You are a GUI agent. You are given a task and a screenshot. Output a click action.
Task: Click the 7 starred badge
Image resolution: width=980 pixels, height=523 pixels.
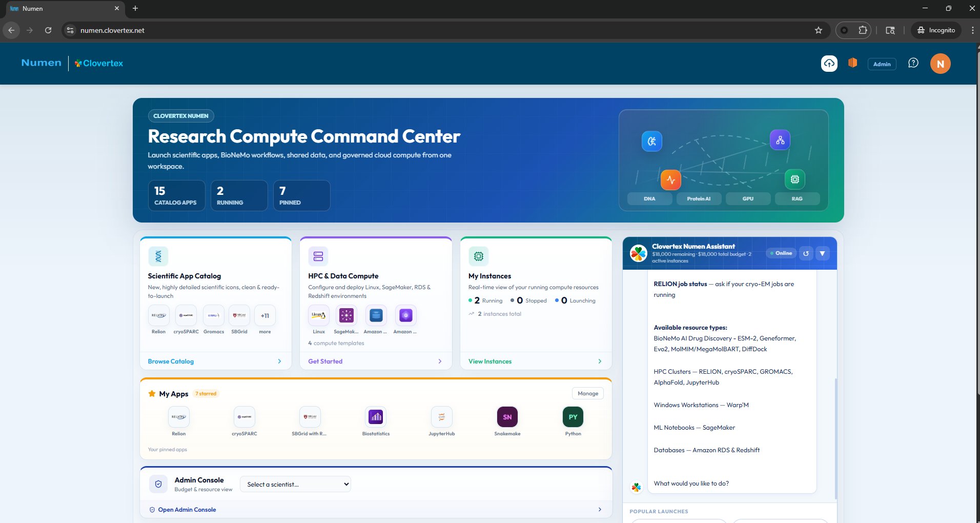pyautogui.click(x=206, y=394)
